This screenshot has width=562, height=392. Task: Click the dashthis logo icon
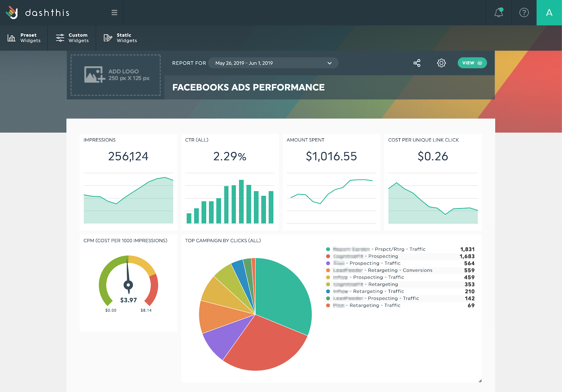(x=12, y=13)
